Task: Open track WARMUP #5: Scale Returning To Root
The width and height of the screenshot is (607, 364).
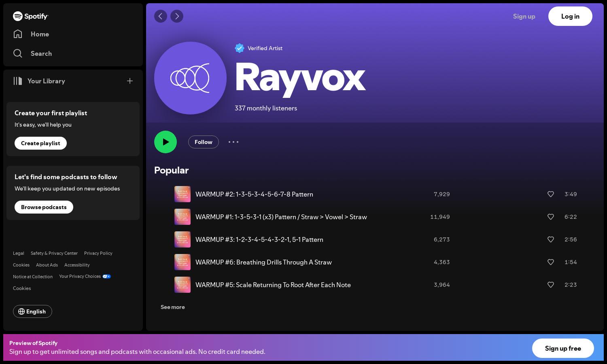Action: coord(273,285)
